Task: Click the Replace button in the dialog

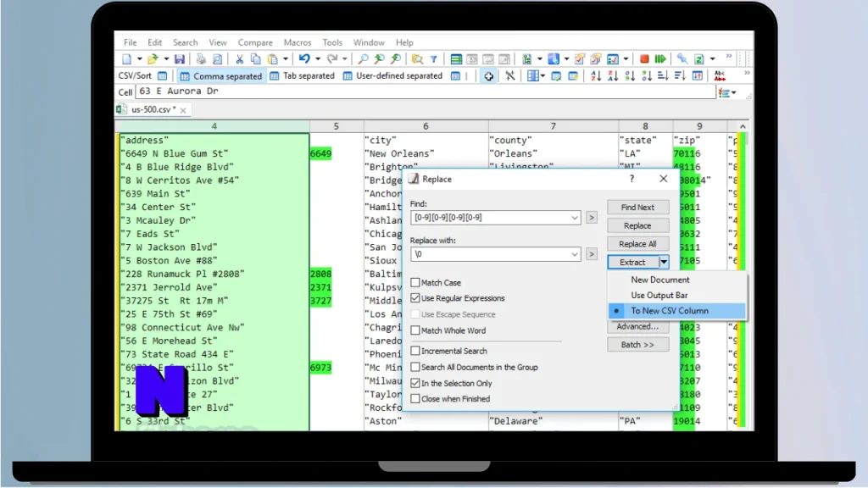Action: pos(637,225)
